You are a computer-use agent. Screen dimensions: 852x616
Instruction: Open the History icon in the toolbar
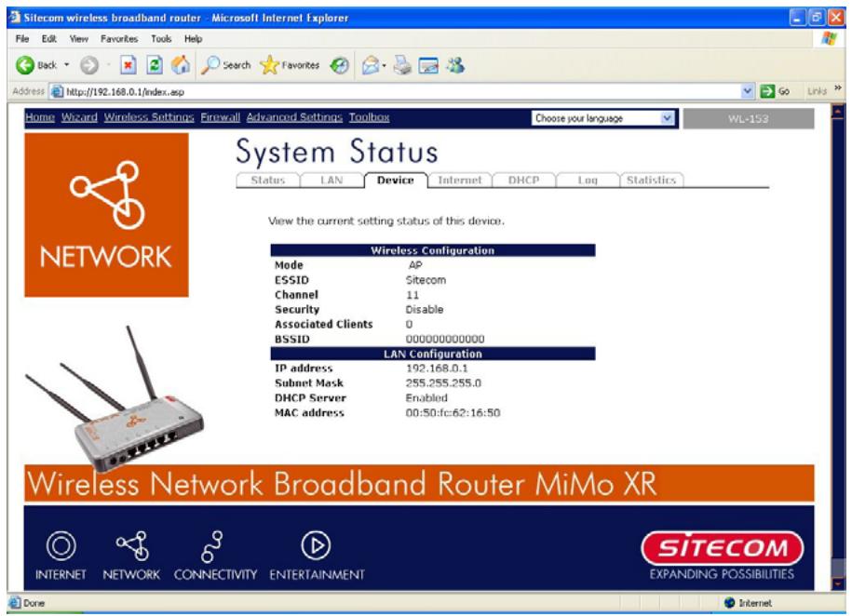340,66
